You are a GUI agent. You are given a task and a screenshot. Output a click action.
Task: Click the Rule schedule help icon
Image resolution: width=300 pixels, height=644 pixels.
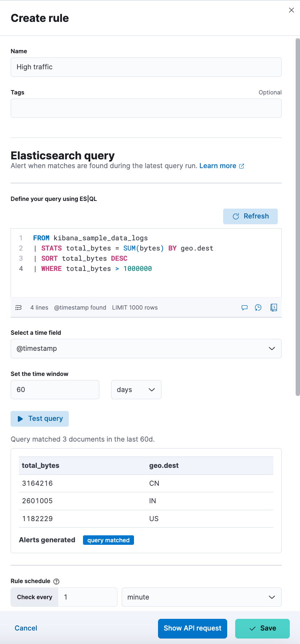tap(56, 582)
